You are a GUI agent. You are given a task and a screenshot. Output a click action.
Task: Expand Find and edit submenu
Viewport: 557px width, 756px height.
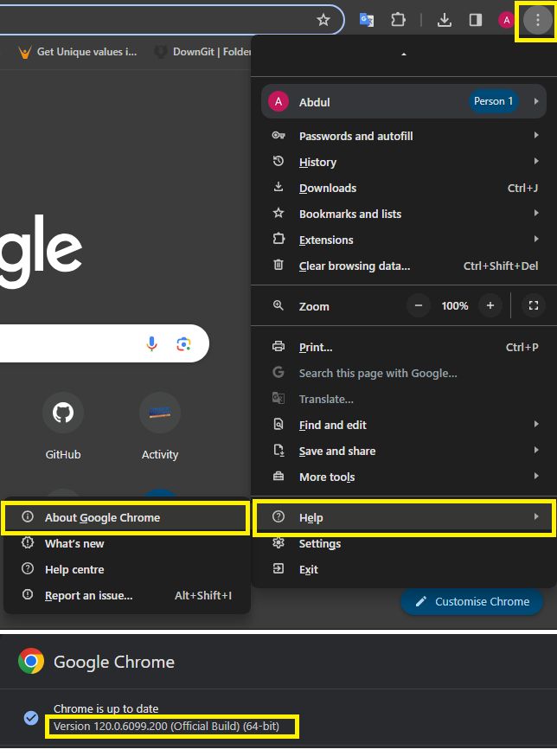[404, 425]
